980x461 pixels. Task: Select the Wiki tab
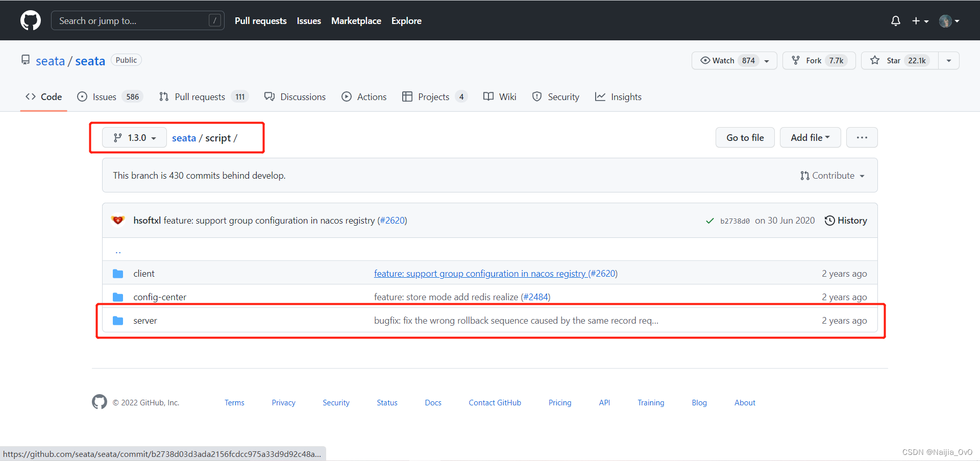500,96
